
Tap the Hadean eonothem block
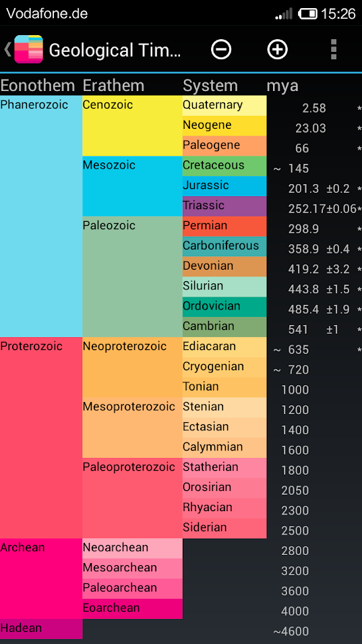pyautogui.click(x=41, y=628)
